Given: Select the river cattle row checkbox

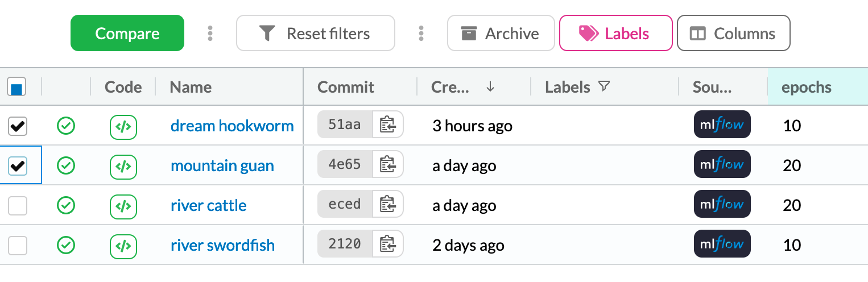Looking at the screenshot, I should click(x=18, y=206).
